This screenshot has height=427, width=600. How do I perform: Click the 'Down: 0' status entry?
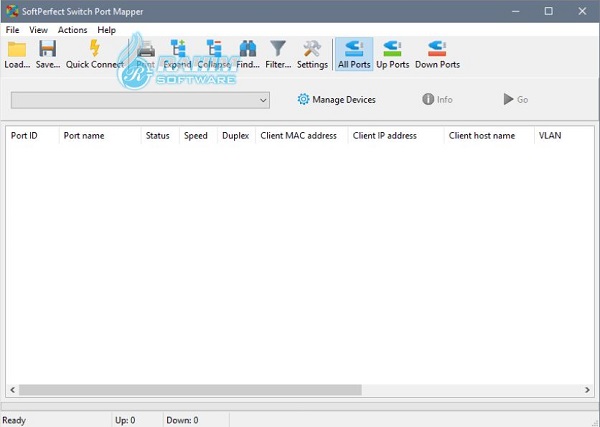182,420
